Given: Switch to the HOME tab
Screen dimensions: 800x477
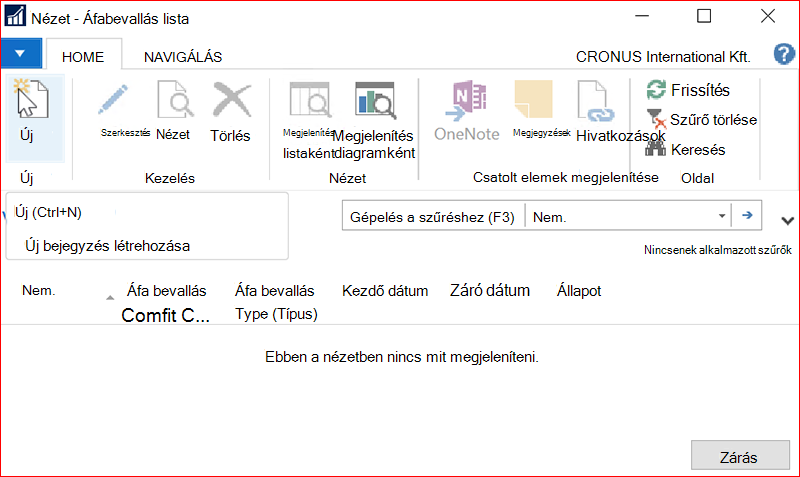Looking at the screenshot, I should click(x=83, y=57).
